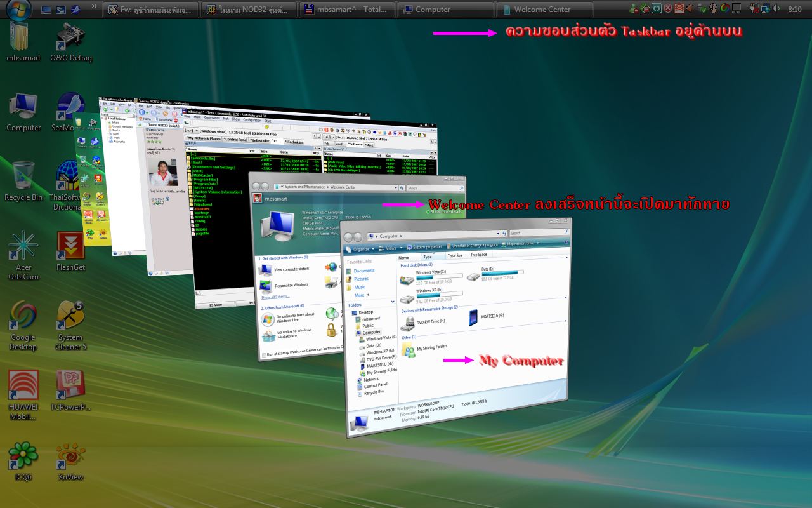Launch Acer OrbiCam desktop shortcut
Image resolution: width=812 pixels, height=508 pixels.
click(23, 256)
